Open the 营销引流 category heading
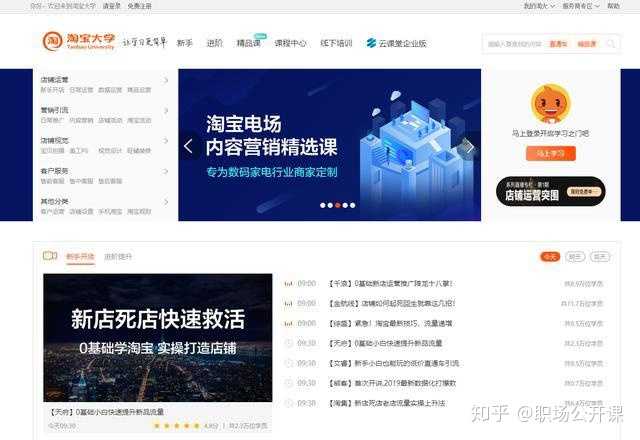Screen dimensions: 640x440 pyautogui.click(x=54, y=110)
